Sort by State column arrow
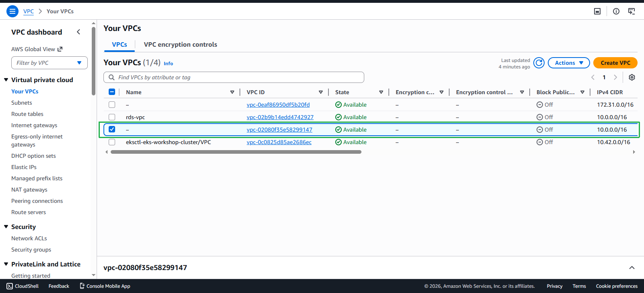This screenshot has height=293, width=644. [381, 92]
